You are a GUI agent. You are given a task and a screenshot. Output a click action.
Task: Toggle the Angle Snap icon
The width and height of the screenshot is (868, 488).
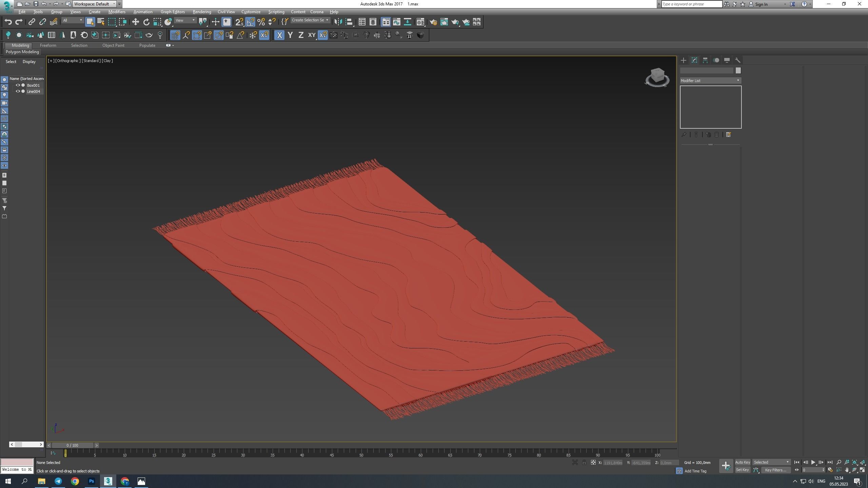(250, 22)
